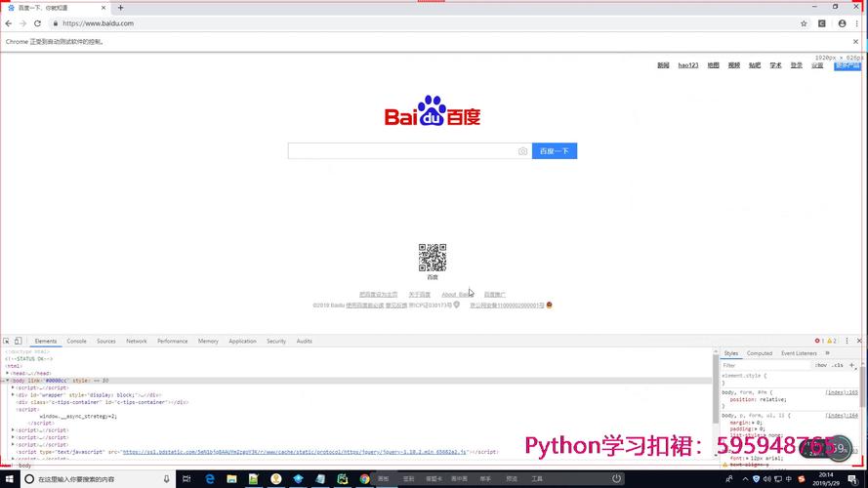Launch Microsoft Edge from the taskbar
868x488 pixels.
pos(210,479)
